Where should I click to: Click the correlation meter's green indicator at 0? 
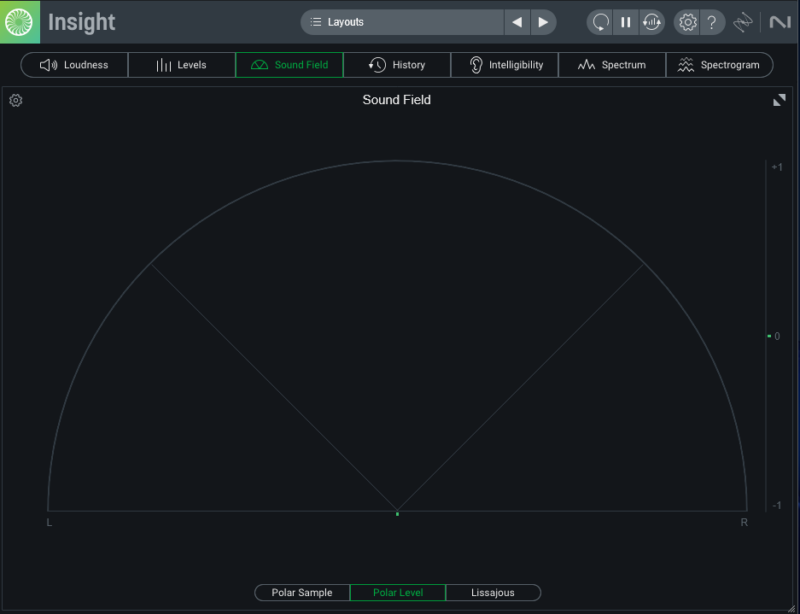pos(768,336)
